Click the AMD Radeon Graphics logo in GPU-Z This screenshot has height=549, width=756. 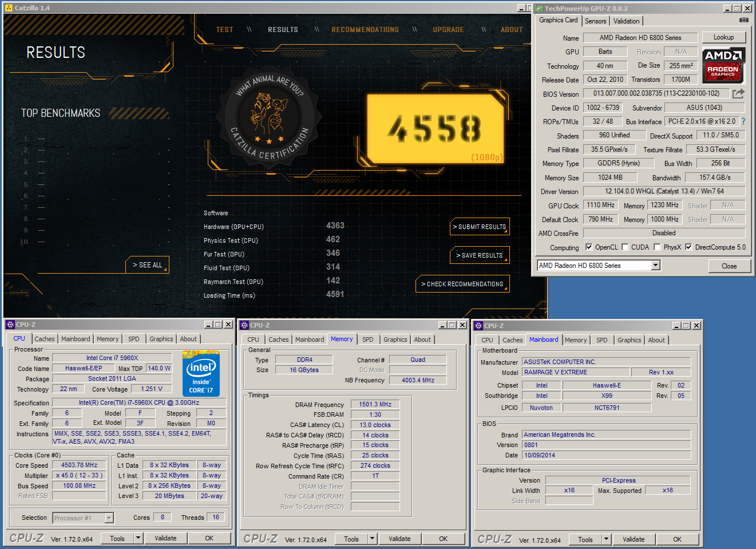[x=723, y=65]
